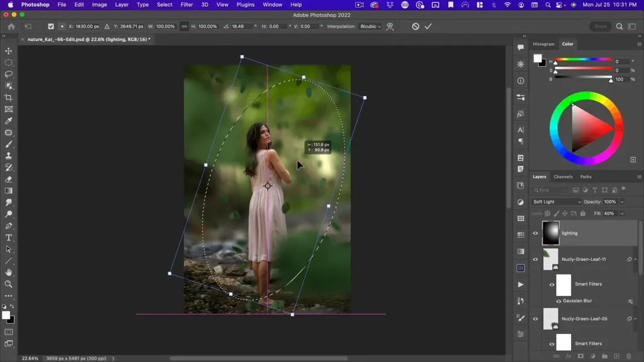Pick the Eyedropper tool

9,121
